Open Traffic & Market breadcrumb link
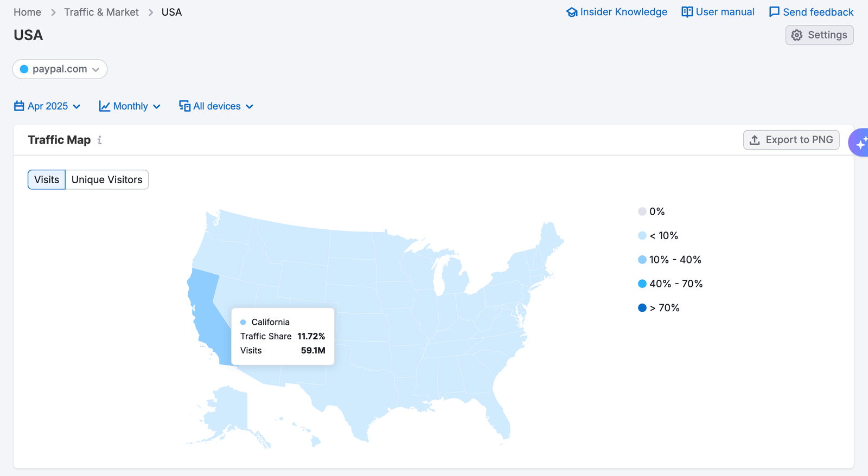 (x=101, y=12)
